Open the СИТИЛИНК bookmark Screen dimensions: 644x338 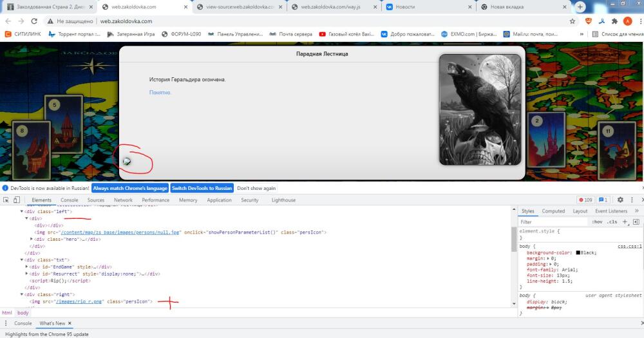coord(23,34)
